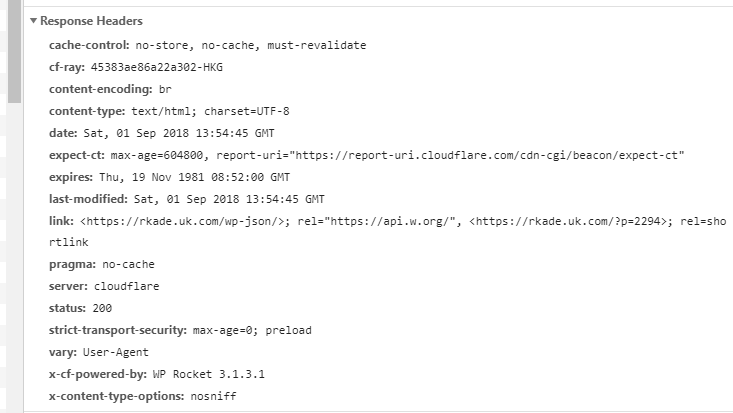Select the status value 200
Image resolution: width=733 pixels, height=413 pixels.
[101, 308]
